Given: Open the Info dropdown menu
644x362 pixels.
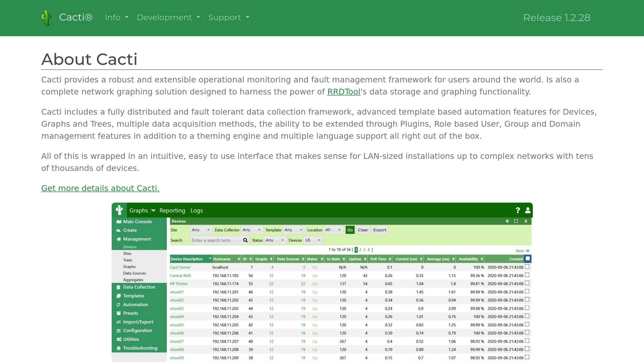Looking at the screenshot, I should pyautogui.click(x=117, y=17).
